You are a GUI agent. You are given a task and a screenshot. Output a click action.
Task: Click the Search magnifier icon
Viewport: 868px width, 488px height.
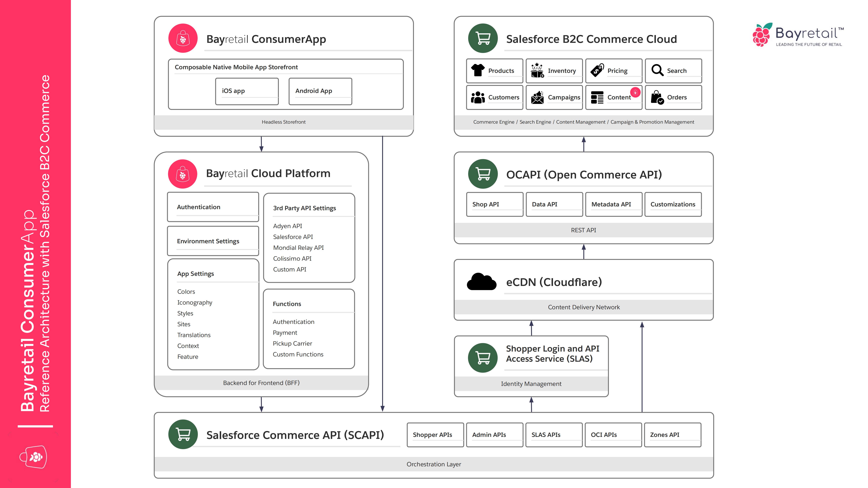tap(657, 70)
